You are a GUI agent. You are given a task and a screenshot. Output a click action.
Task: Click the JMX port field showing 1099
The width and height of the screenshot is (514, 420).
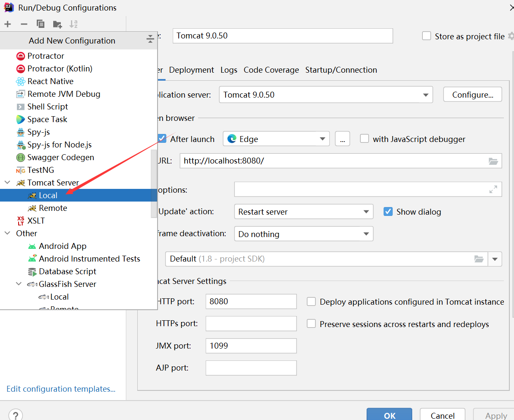251,346
